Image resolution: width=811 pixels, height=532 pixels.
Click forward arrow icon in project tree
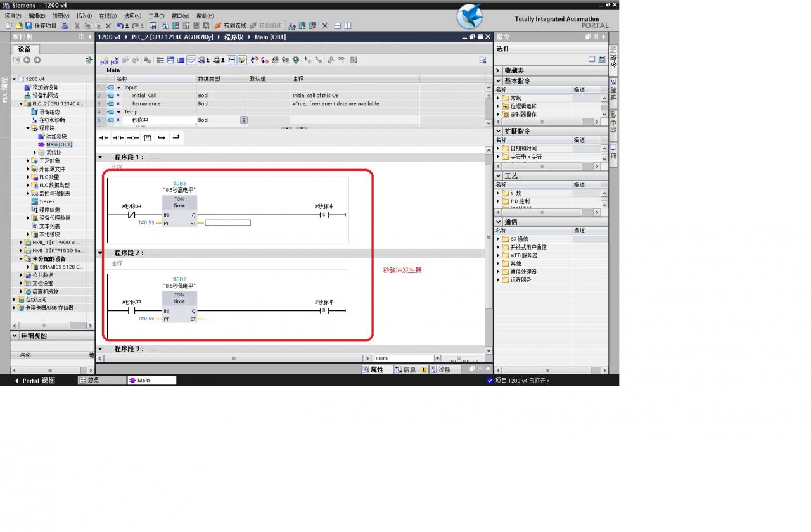(37, 60)
